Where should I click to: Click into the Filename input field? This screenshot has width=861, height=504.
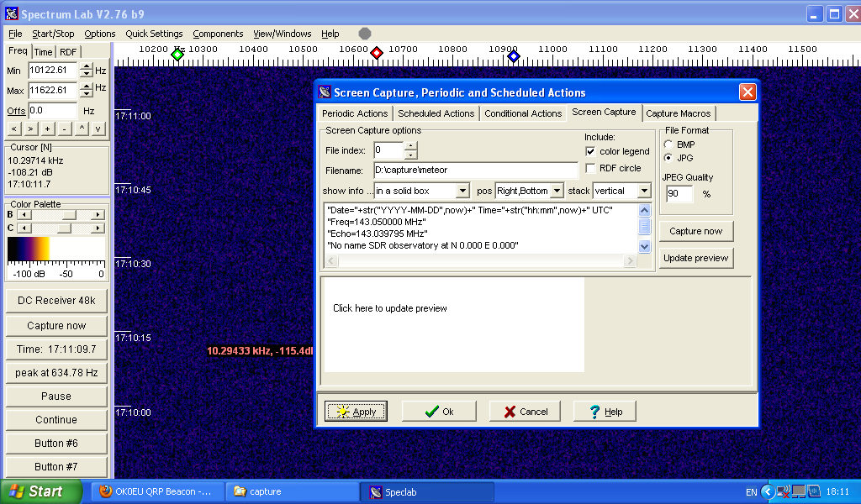click(475, 171)
